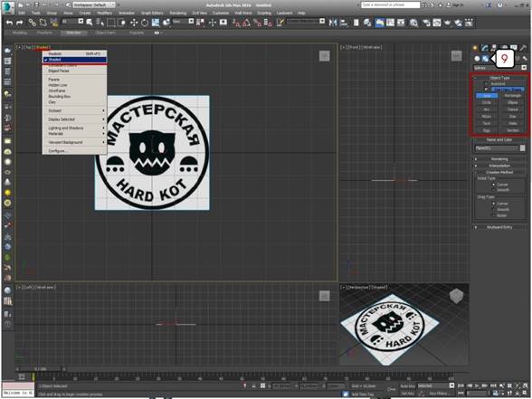Toggle the Angle Snap button
The height and width of the screenshot is (399, 532).
click(247, 23)
